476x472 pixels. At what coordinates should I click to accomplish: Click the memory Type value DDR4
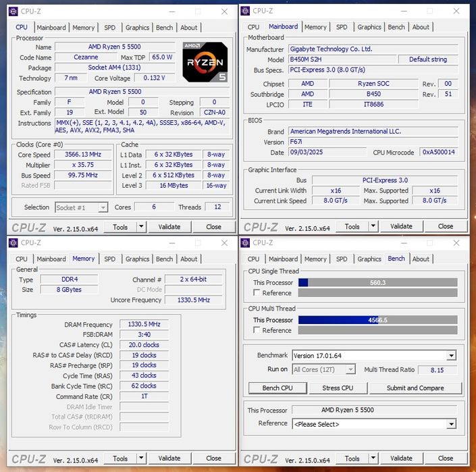coord(70,280)
